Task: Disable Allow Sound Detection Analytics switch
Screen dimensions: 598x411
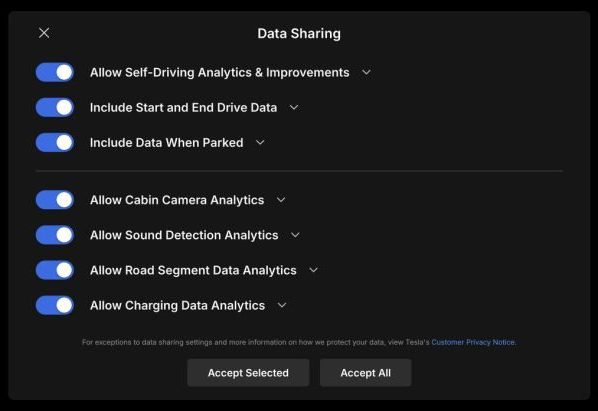Action: pos(55,235)
